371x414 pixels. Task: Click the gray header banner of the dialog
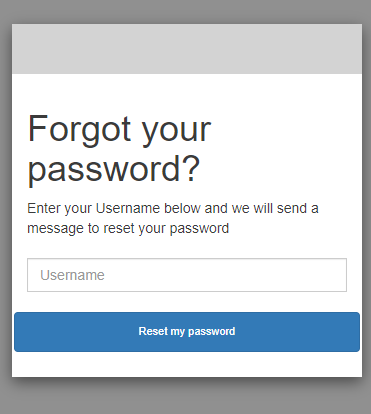187,49
